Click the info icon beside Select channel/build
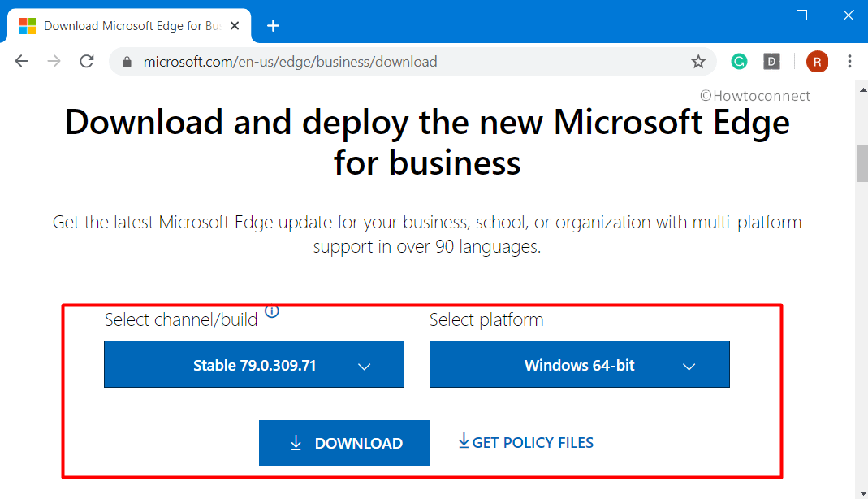 click(272, 311)
